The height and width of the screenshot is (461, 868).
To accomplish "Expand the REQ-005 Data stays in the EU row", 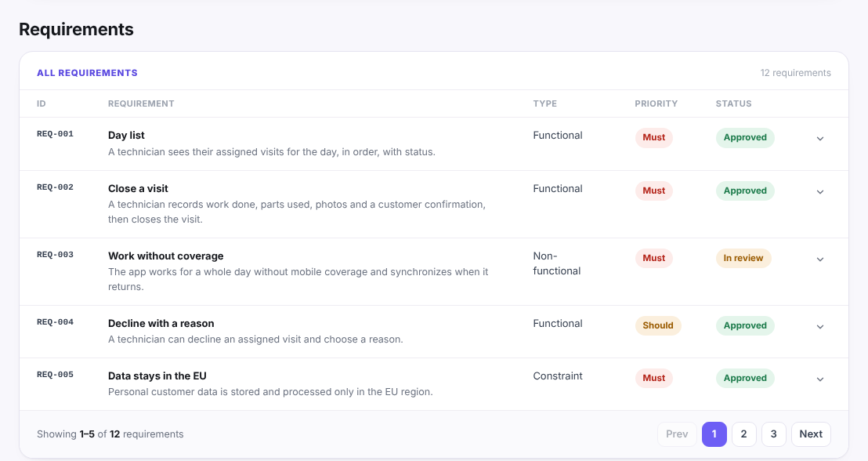I will pos(820,379).
